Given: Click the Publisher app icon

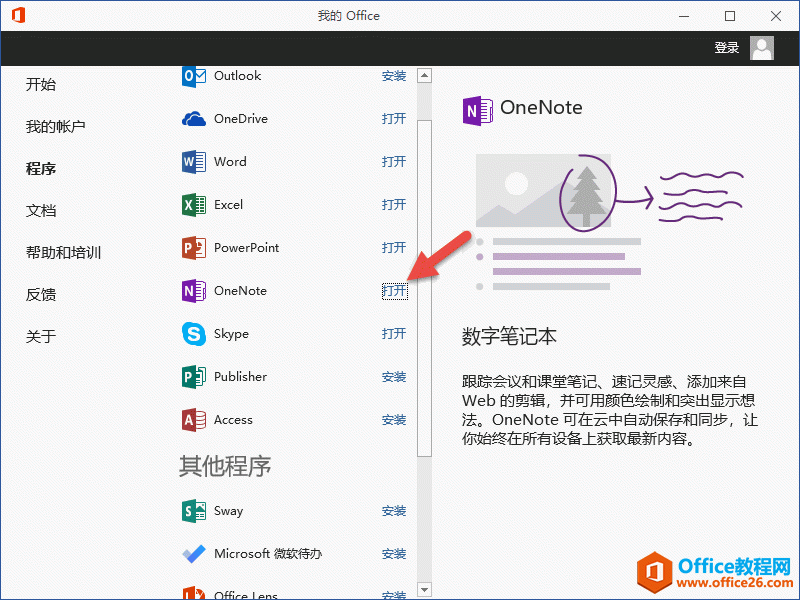Looking at the screenshot, I should [194, 377].
